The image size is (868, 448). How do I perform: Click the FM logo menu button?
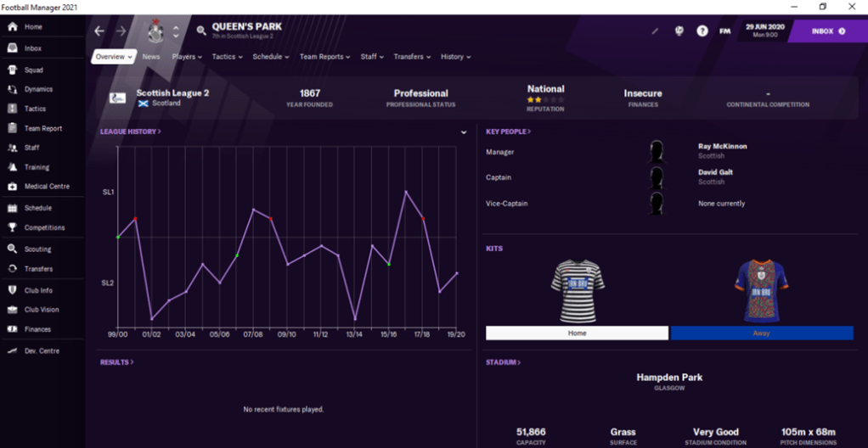(x=724, y=31)
